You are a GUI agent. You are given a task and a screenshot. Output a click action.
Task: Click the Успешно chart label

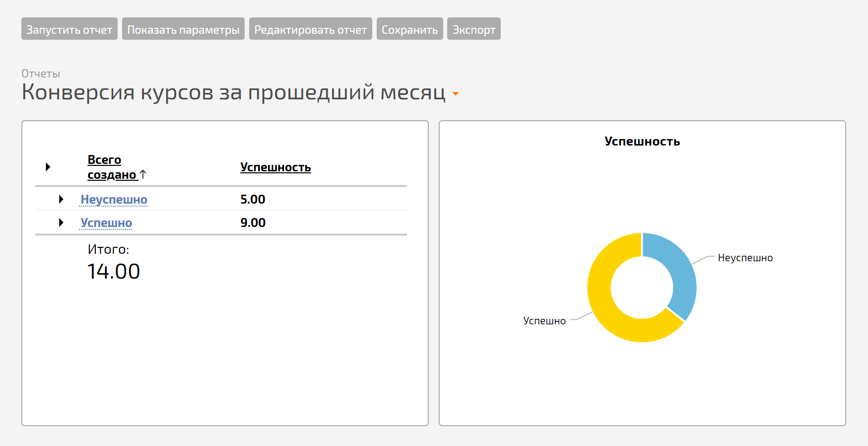click(544, 321)
